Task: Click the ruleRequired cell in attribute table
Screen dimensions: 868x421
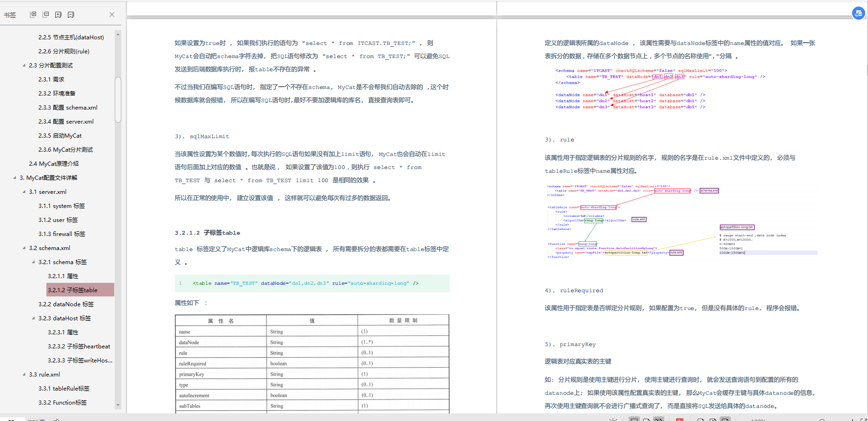Action: pyautogui.click(x=221, y=363)
